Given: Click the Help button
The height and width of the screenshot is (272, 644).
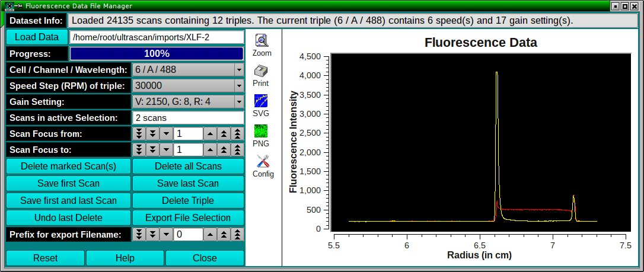Looking at the screenshot, I should [125, 258].
